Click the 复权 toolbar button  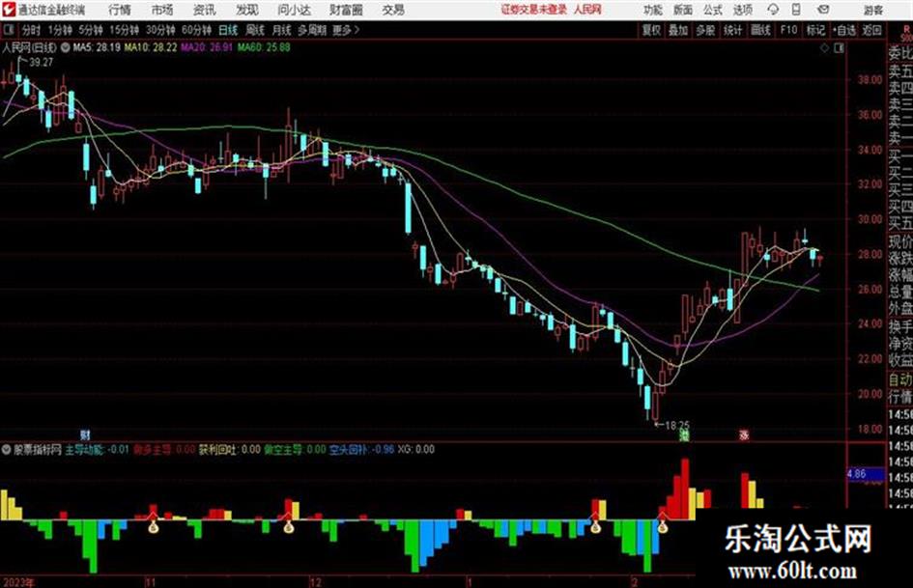[651, 30]
